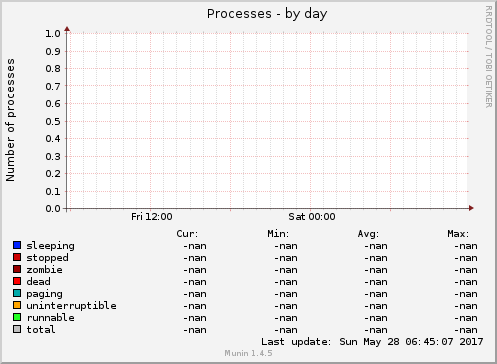This screenshot has width=497, height=364.
Task: Click the 1.0 y-axis tick label
Action: tap(53, 34)
